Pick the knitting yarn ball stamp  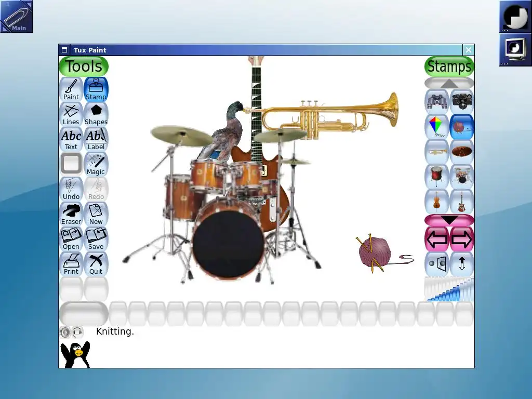pos(462,127)
